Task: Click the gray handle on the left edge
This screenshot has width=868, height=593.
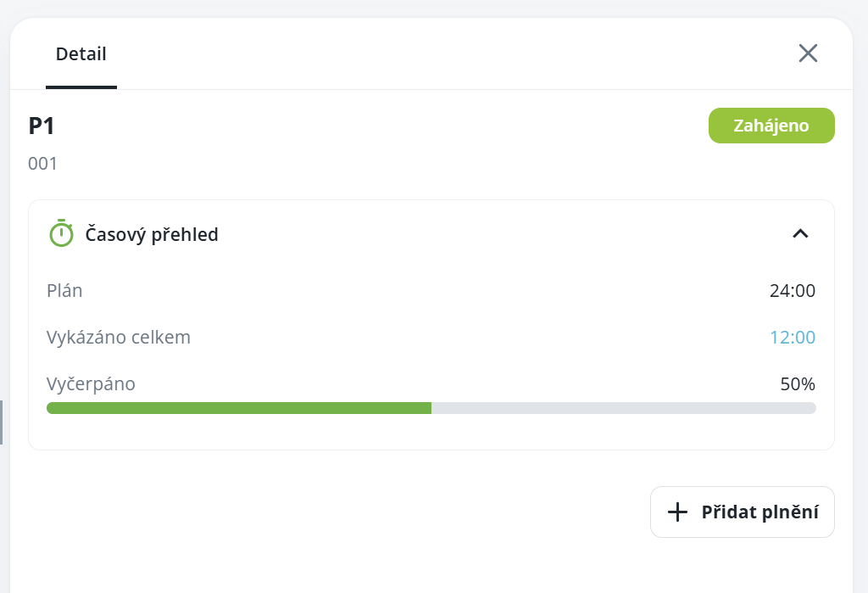Action: pyautogui.click(x=1, y=422)
